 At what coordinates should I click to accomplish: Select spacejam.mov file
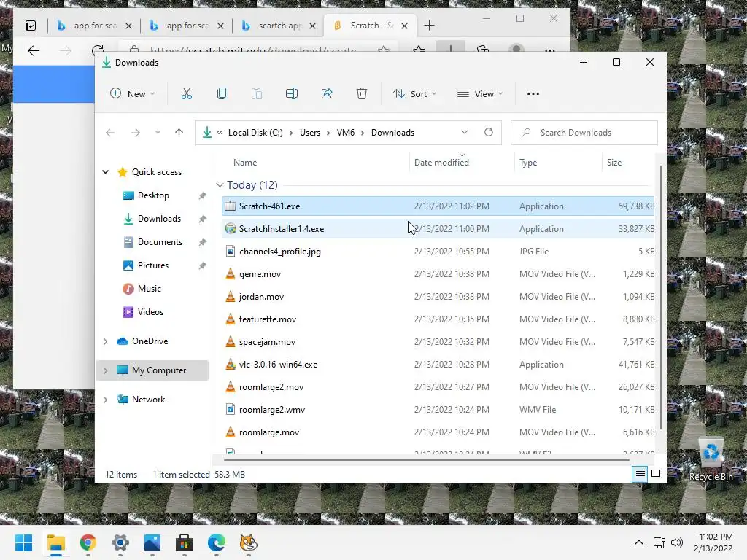[438, 342]
